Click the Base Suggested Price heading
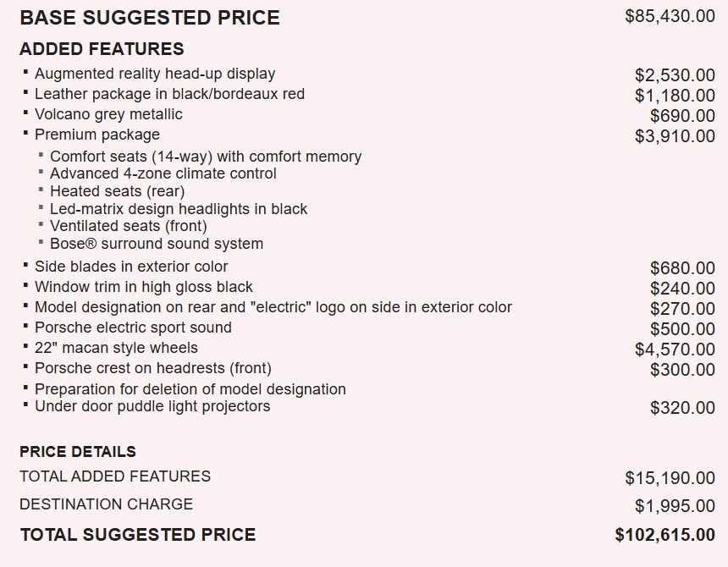 [x=150, y=18]
